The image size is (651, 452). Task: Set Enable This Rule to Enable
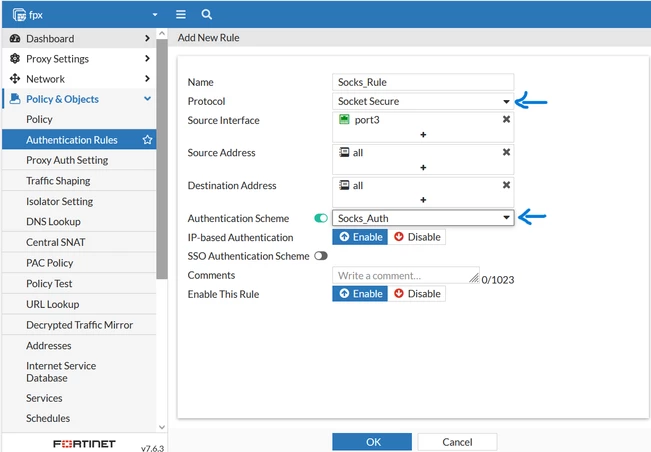(x=360, y=294)
